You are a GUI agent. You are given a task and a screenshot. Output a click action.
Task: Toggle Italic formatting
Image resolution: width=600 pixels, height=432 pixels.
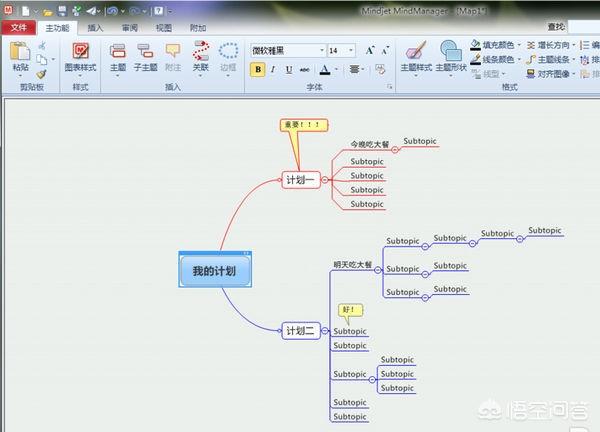(x=274, y=70)
